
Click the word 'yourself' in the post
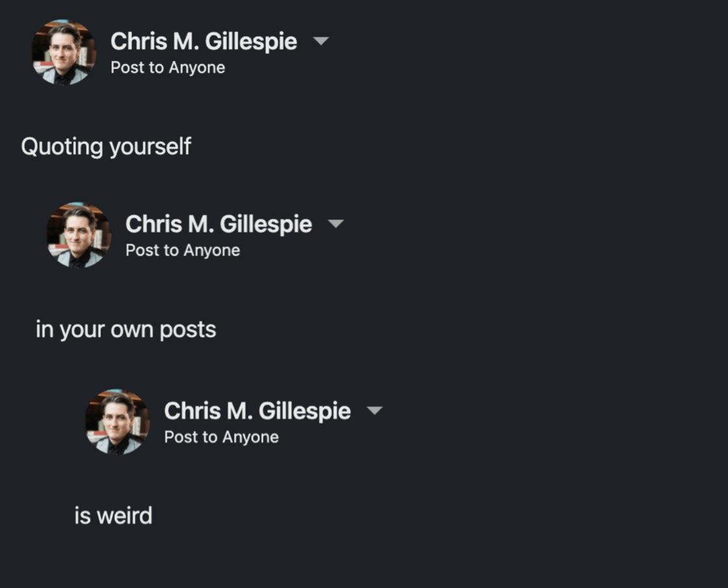150,147
